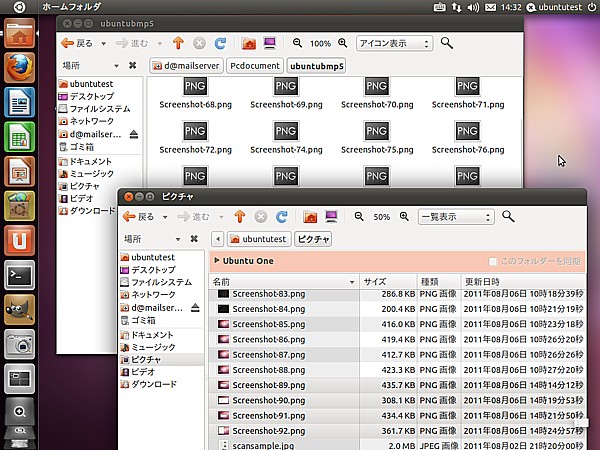Click path bar left scroll arrow
Viewport: 600px width, 450px height.
(218, 239)
